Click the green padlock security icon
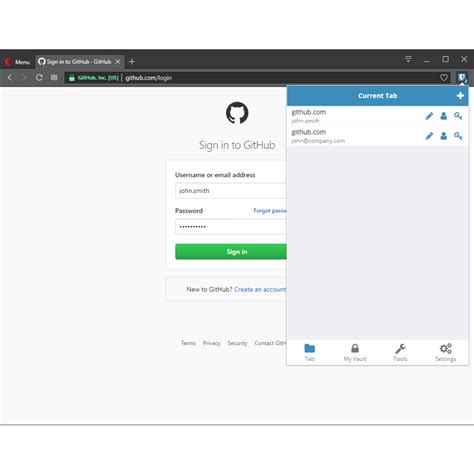The width and height of the screenshot is (474, 474). click(x=71, y=78)
